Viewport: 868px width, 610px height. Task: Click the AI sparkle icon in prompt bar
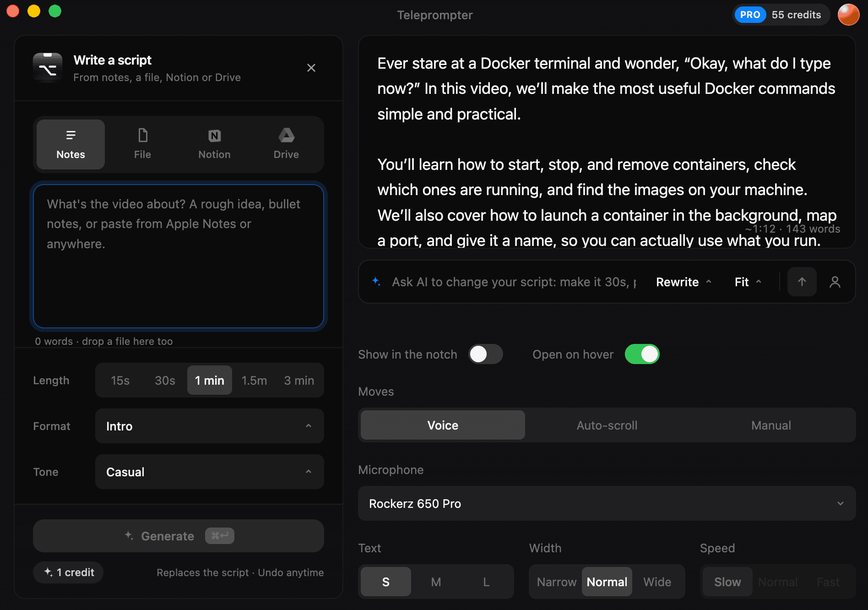376,281
